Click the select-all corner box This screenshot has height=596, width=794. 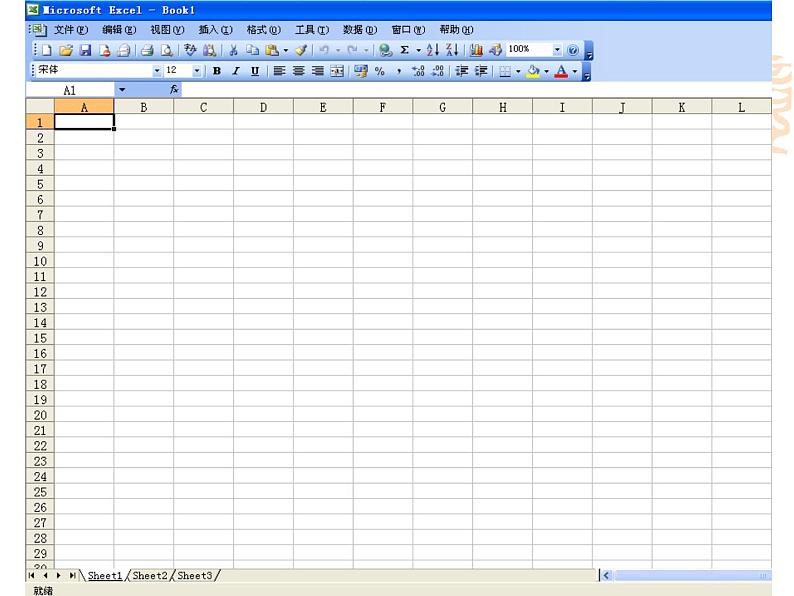point(40,106)
